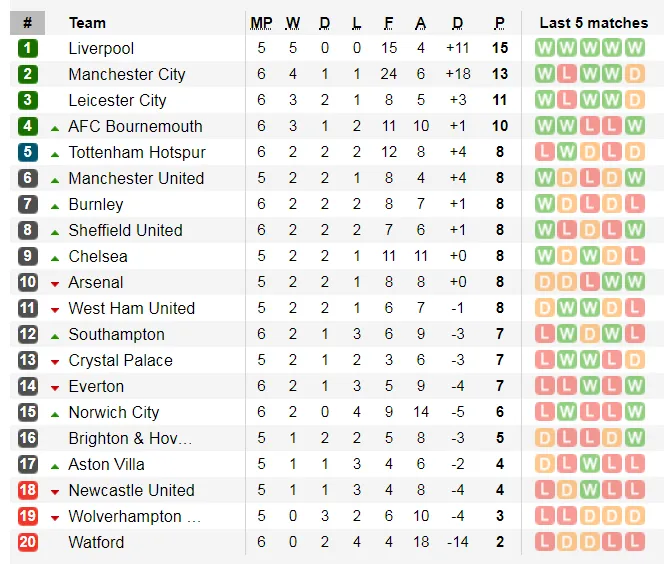Image resolution: width=664 pixels, height=564 pixels.
Task: Click Tottenham Hotspur's blue position 5 badge
Action: 27,152
